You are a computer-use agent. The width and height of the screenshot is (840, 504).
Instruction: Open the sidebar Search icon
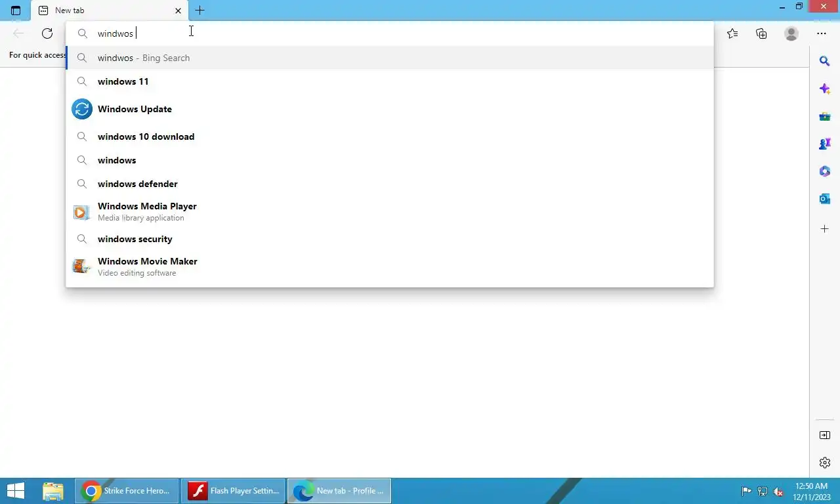(x=825, y=61)
